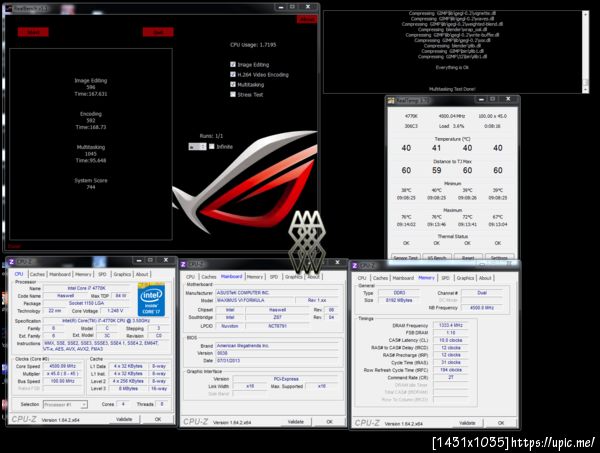
Task: Click the DRAM Frequency value field
Action: point(451,325)
